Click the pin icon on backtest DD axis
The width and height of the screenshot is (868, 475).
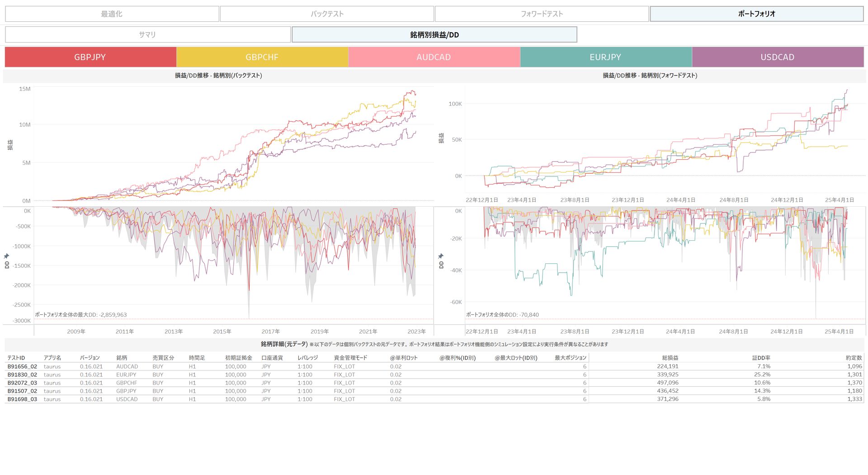(x=6, y=256)
